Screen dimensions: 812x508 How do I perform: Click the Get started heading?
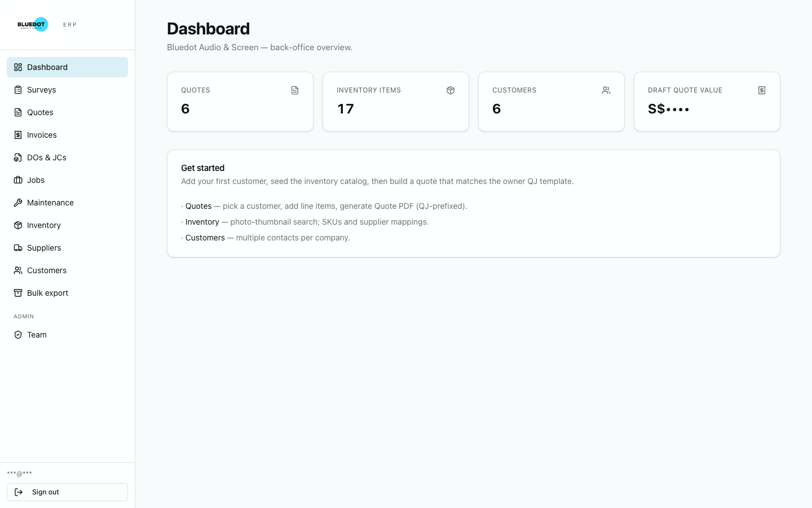202,168
